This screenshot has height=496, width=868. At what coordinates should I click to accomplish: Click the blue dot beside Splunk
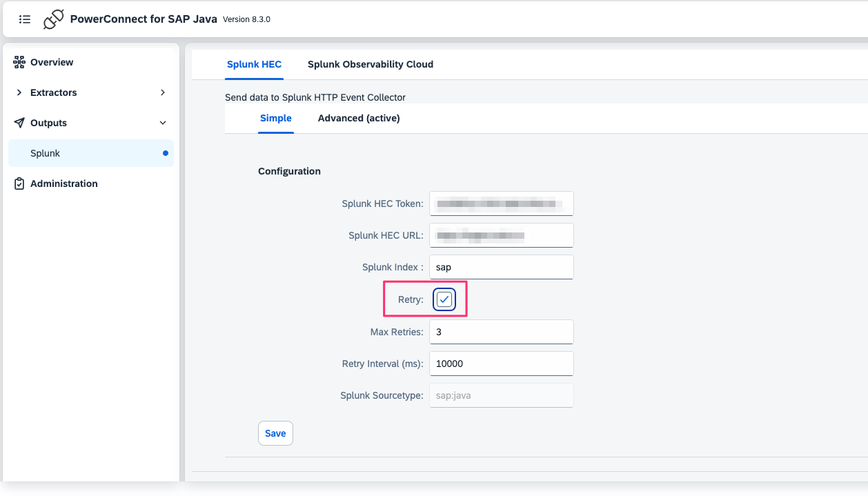click(165, 153)
